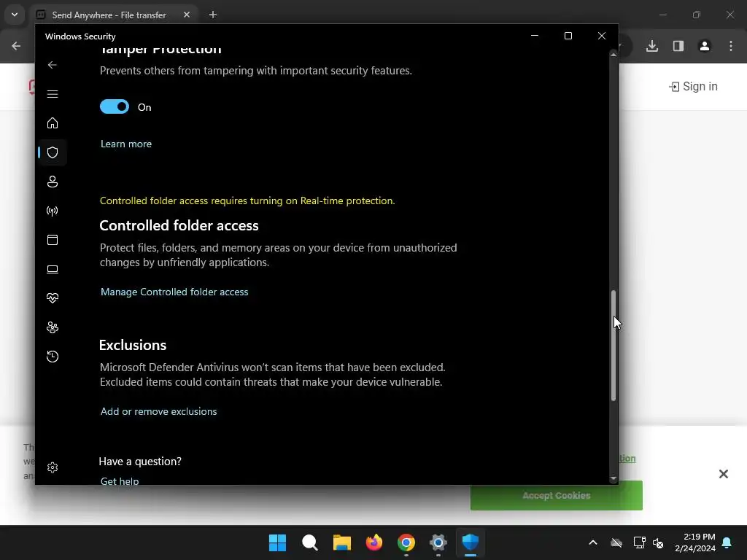747x560 pixels.
Task: Close the Send Anywhere tab
Action: pyautogui.click(x=187, y=15)
